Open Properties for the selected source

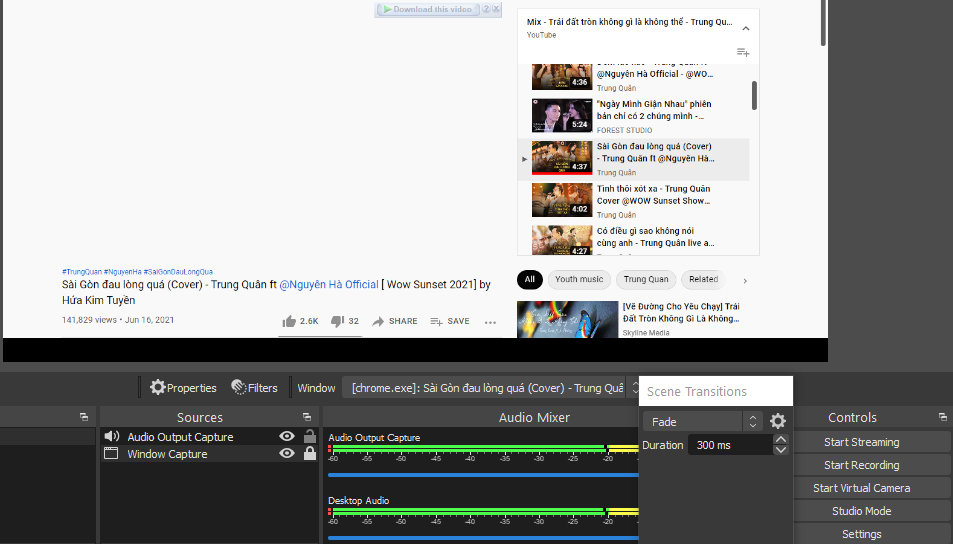coord(183,388)
